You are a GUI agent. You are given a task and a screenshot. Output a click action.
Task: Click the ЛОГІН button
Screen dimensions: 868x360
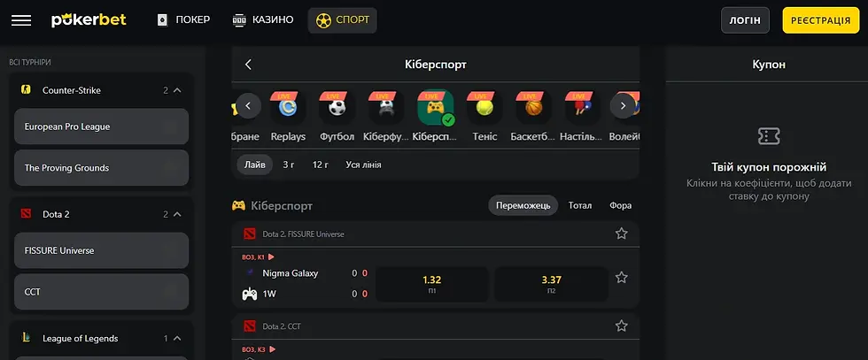coord(745,20)
